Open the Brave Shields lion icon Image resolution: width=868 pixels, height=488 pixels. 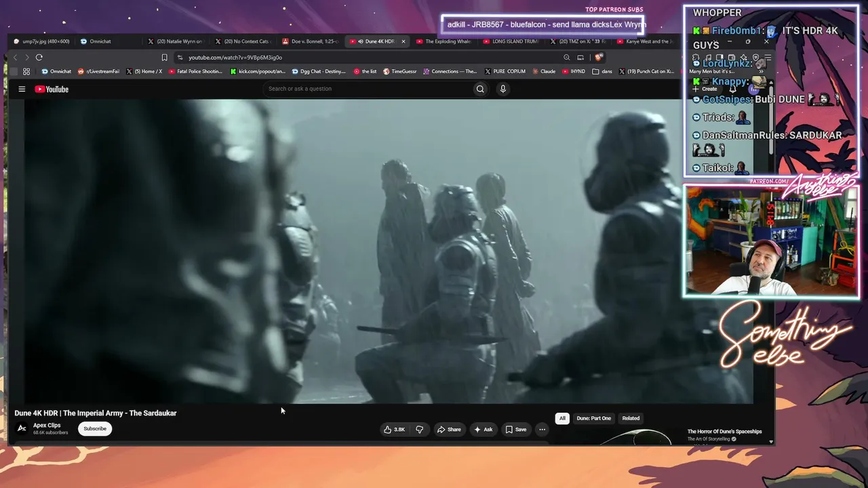[599, 58]
